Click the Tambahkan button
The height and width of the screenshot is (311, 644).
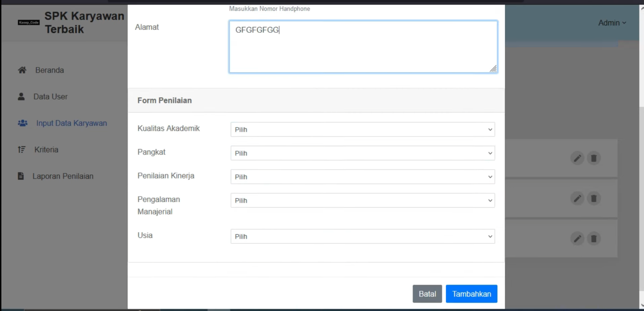coord(472,294)
